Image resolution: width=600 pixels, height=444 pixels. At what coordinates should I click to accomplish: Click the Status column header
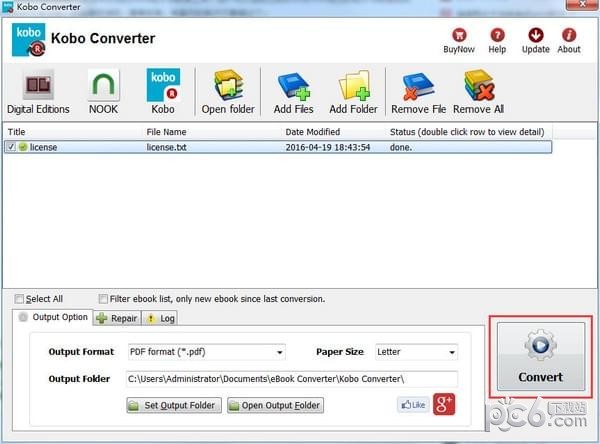469,132
